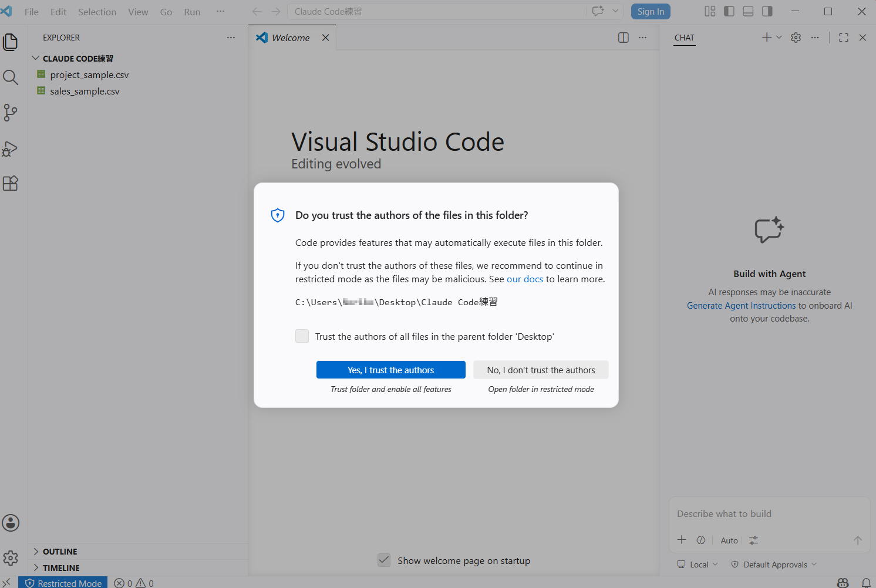Toggle Primary Side Bar visibility
Viewport: 876px width, 588px height.
[x=729, y=11]
